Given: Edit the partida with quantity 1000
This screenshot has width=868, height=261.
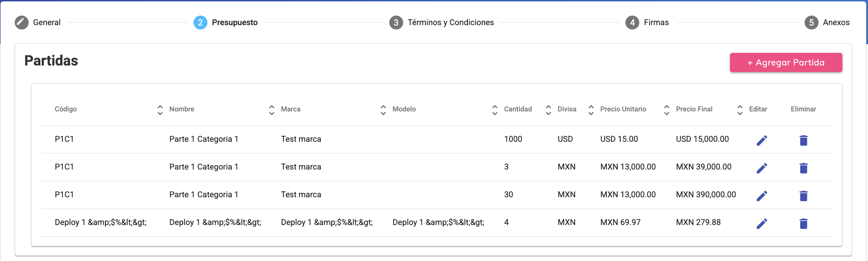Looking at the screenshot, I should point(762,140).
